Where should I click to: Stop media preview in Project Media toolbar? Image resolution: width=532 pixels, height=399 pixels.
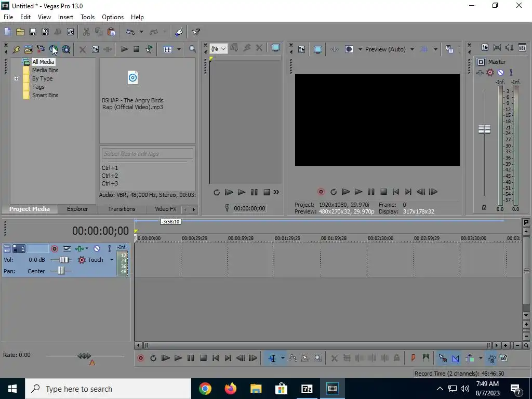(x=137, y=49)
